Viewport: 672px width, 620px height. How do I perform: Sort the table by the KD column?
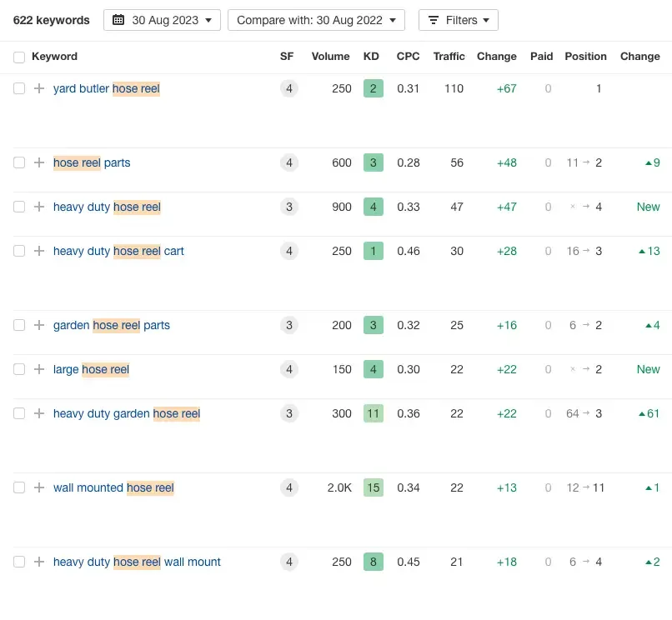click(371, 56)
